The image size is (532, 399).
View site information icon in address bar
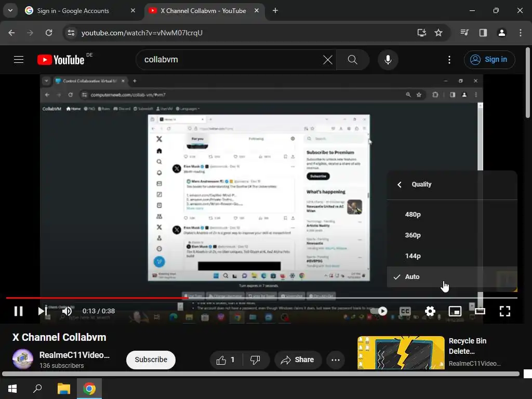click(x=71, y=33)
